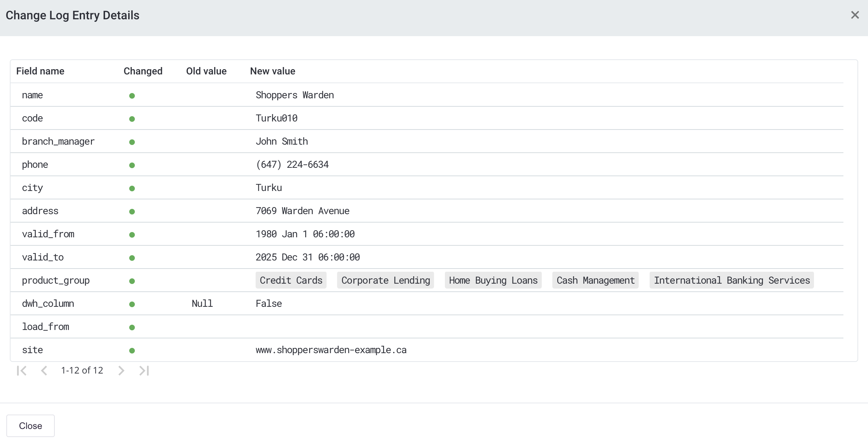868x443 pixels.
Task: Click the green changed indicator for name
Action: click(x=132, y=95)
